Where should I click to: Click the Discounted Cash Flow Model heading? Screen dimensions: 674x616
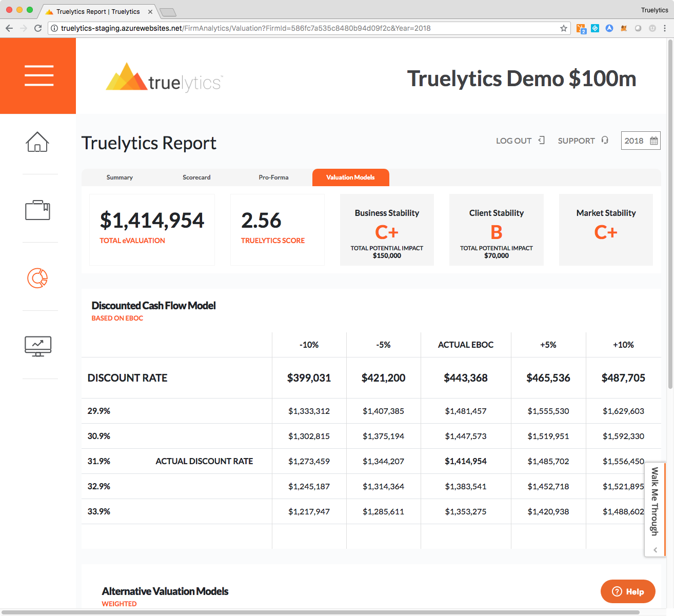coord(153,306)
